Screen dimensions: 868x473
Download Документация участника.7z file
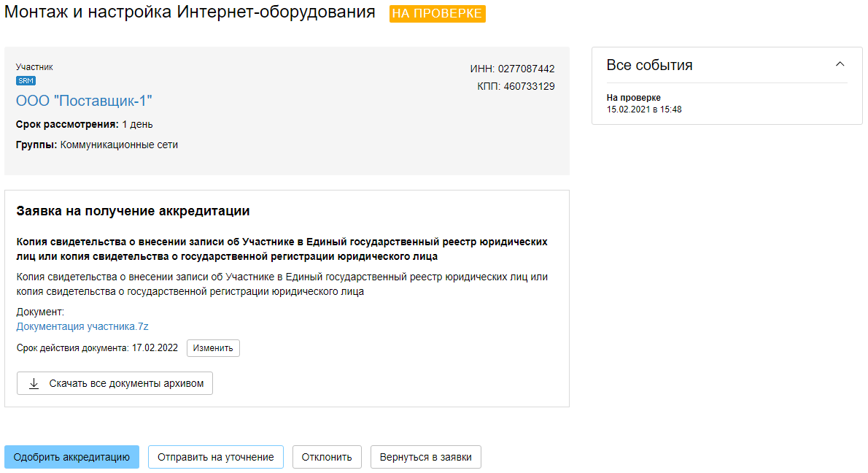pyautogui.click(x=82, y=326)
